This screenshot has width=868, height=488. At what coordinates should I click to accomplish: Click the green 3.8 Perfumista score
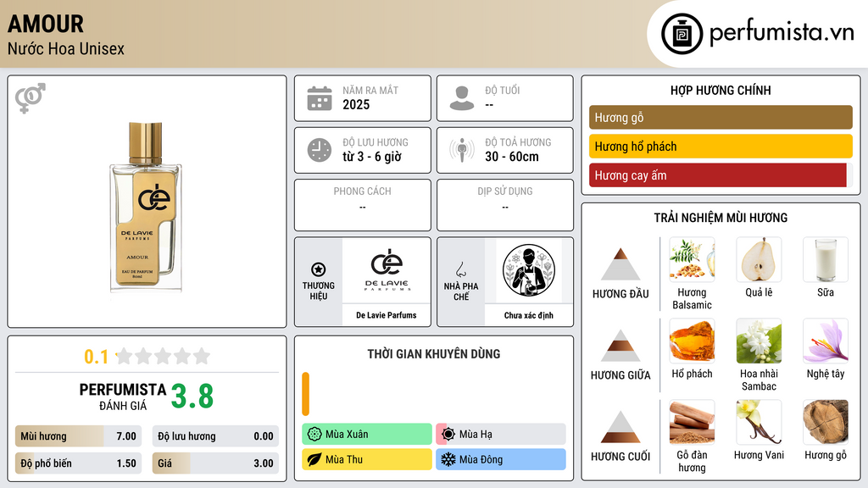[192, 396]
